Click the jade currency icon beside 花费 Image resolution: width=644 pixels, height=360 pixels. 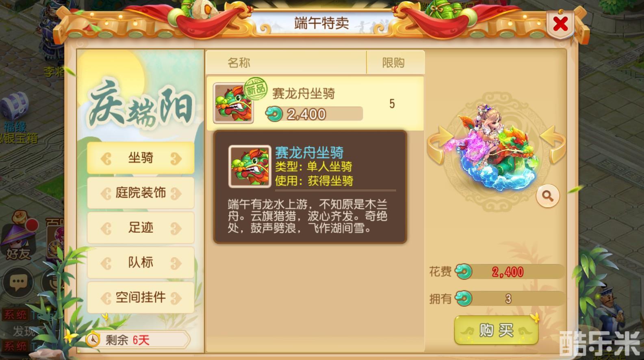coord(464,271)
